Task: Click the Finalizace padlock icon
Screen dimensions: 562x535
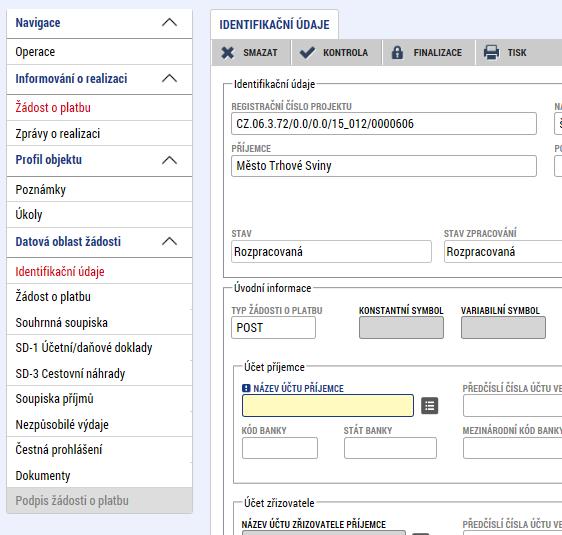Action: (x=397, y=52)
